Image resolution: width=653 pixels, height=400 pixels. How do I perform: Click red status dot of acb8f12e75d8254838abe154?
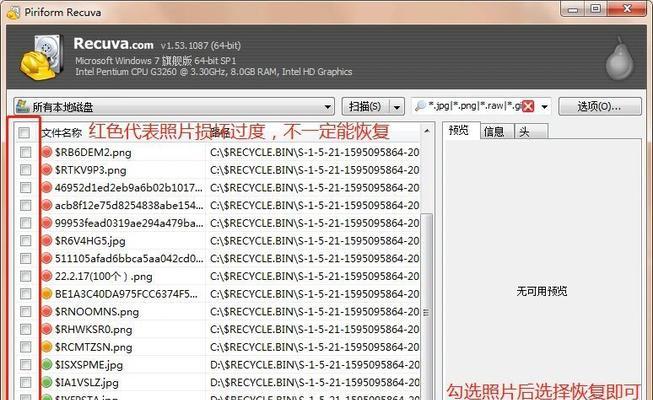coord(47,205)
